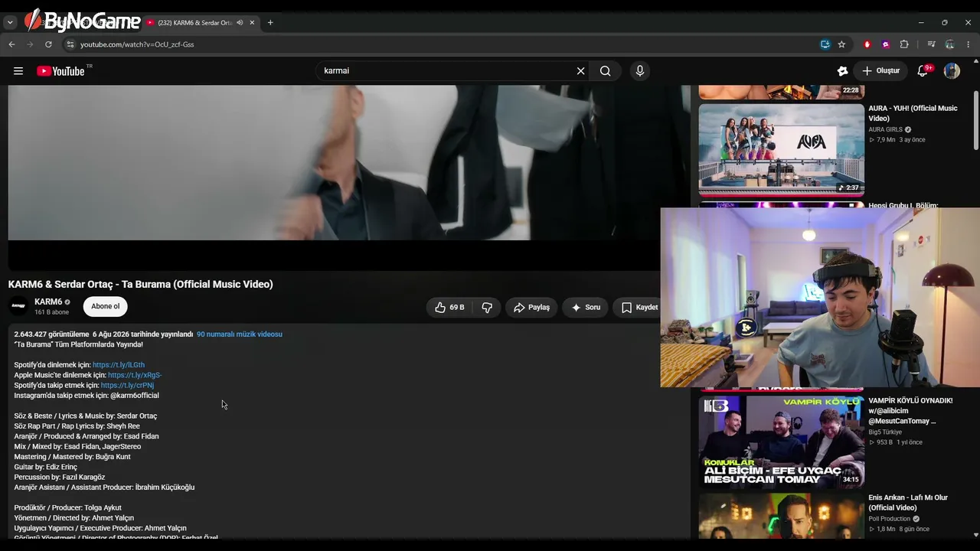The image size is (980, 551).
Task: Open the Poll Production channel name
Action: (890, 519)
